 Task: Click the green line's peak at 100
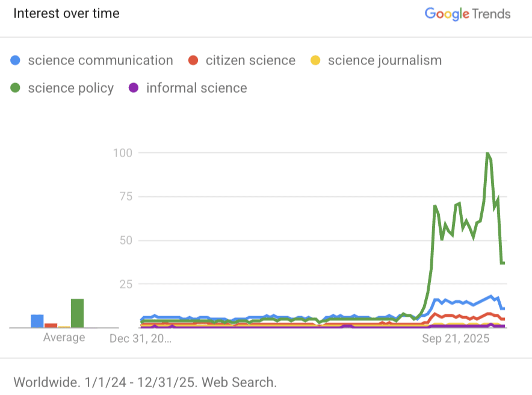coord(487,154)
